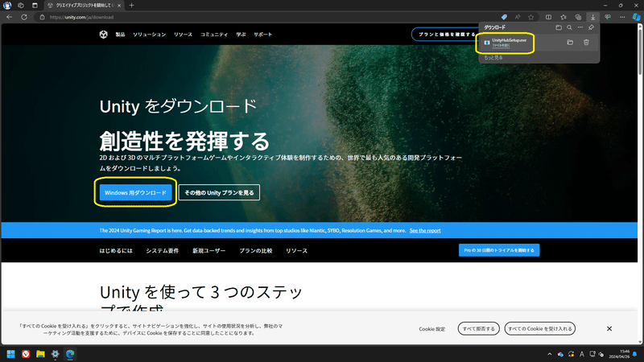Click Windows 用ダウンロード button

point(135,192)
